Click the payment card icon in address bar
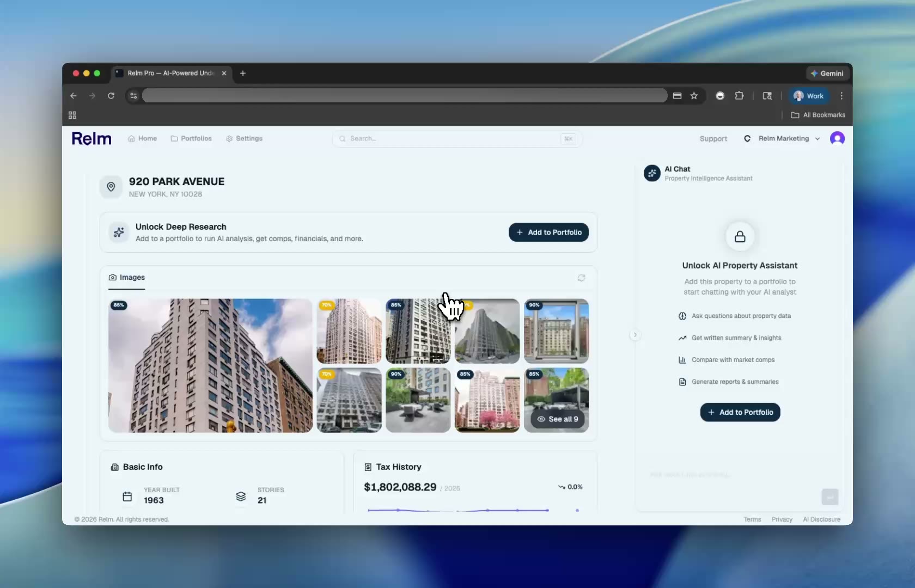This screenshot has width=915, height=588. point(677,96)
